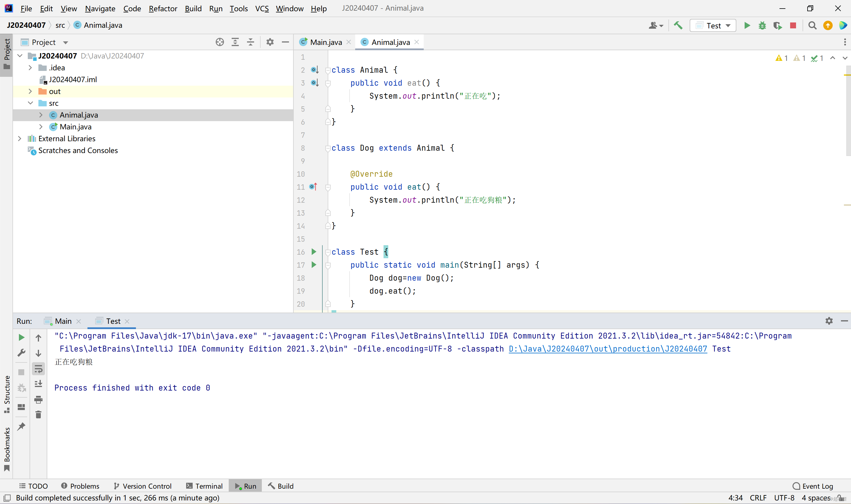
Task: Open Search Everywhere magnifier icon
Action: click(812, 25)
